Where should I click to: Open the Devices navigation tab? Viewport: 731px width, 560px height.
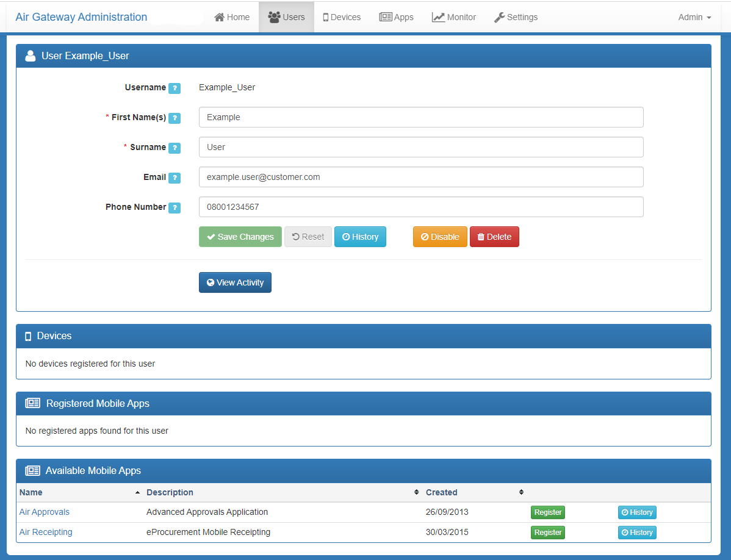click(x=342, y=17)
